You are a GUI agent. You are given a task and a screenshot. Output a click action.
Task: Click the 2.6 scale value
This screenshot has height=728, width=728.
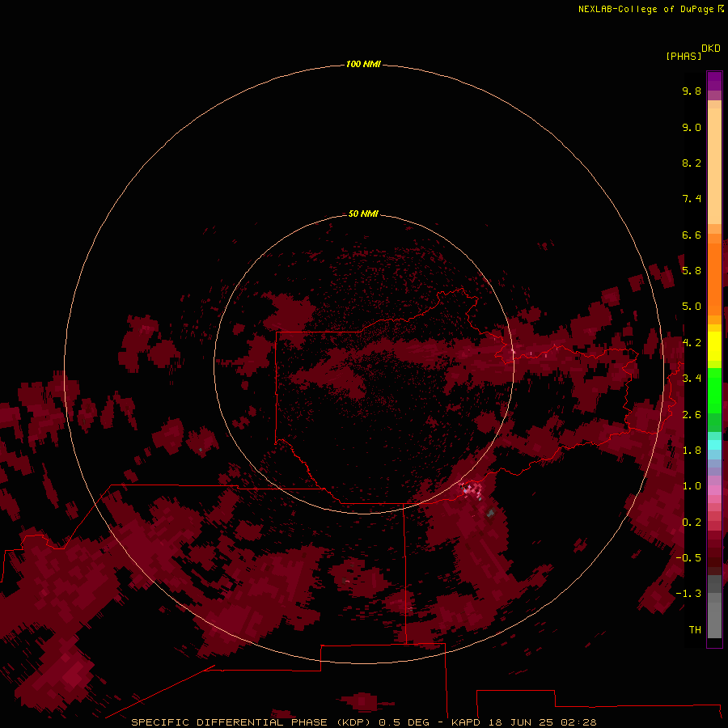point(692,414)
